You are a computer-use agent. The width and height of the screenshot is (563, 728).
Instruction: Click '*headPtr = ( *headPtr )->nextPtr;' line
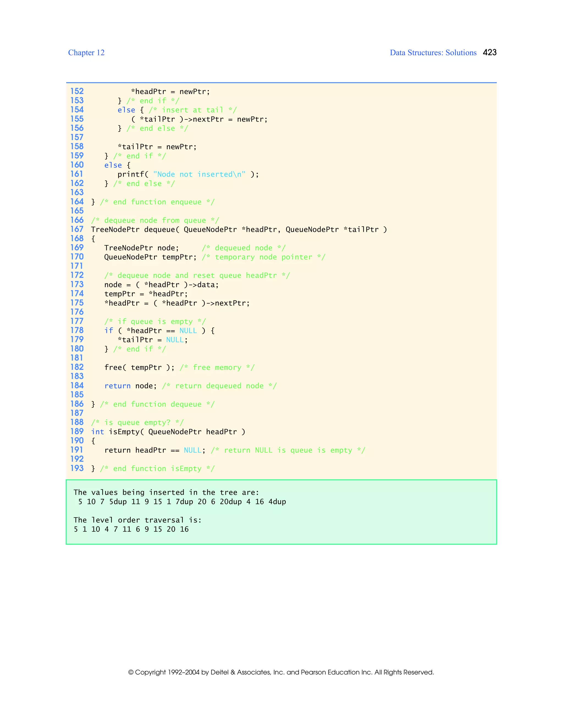point(177,303)
